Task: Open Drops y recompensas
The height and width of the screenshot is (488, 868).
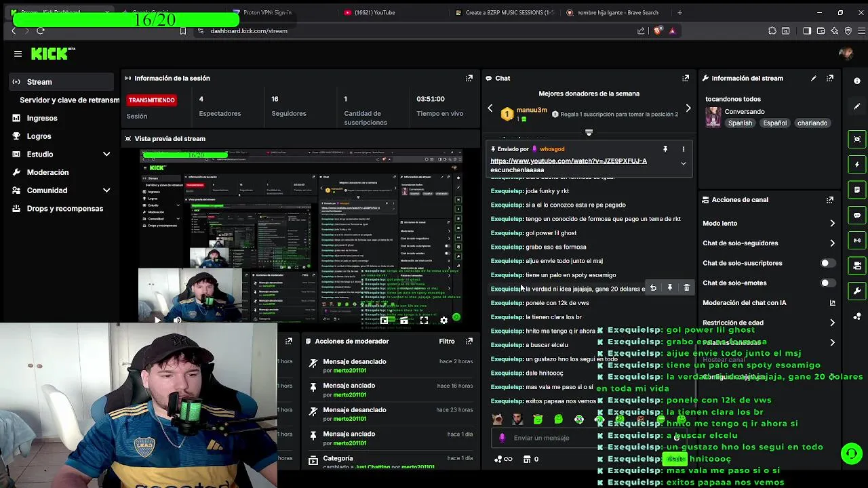Action: (x=61, y=209)
